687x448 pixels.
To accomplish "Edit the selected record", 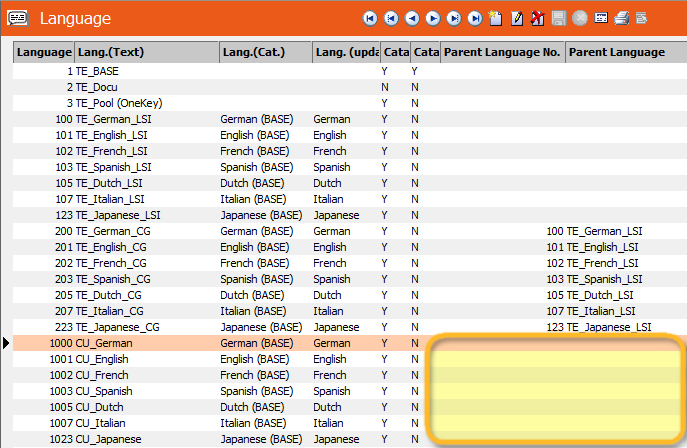I will (x=517, y=18).
